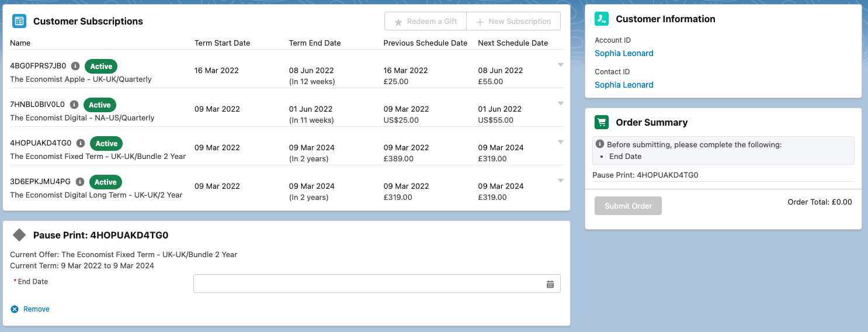Open row actions for 7HNBL0BIV0L0 subscription

point(561,103)
